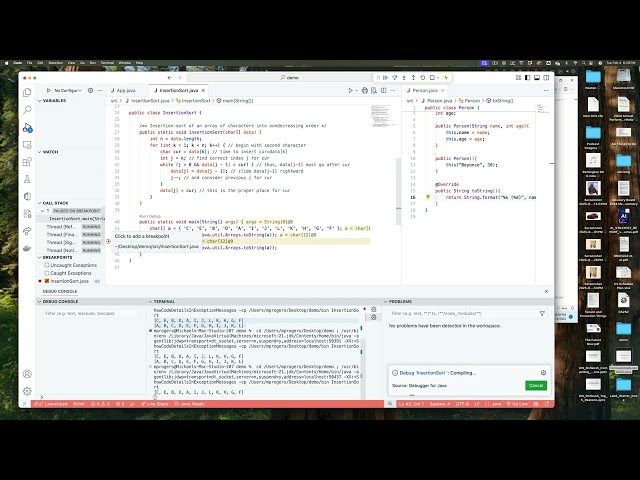Click the split editor right icon
The width and height of the screenshot is (640, 480).
(x=384, y=90)
